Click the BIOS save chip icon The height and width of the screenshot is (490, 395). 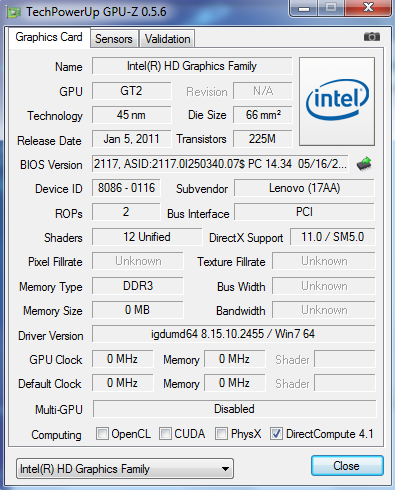pyautogui.click(x=364, y=164)
